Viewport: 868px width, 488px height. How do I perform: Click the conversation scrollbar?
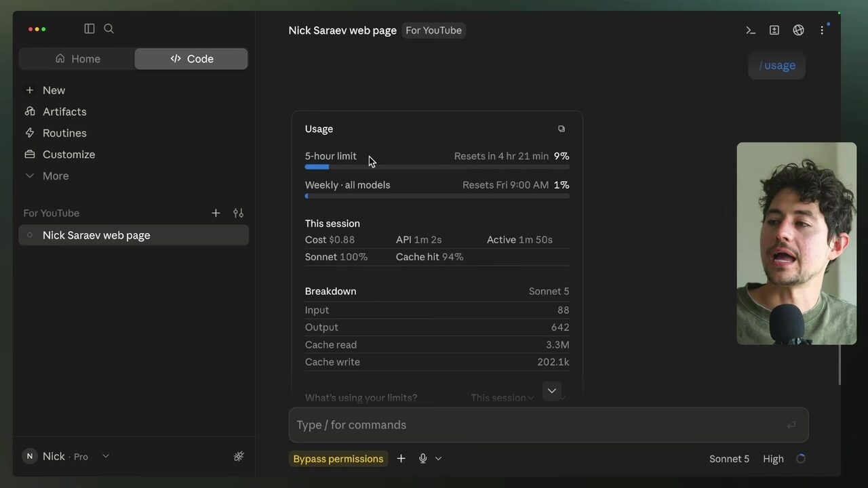(840, 365)
